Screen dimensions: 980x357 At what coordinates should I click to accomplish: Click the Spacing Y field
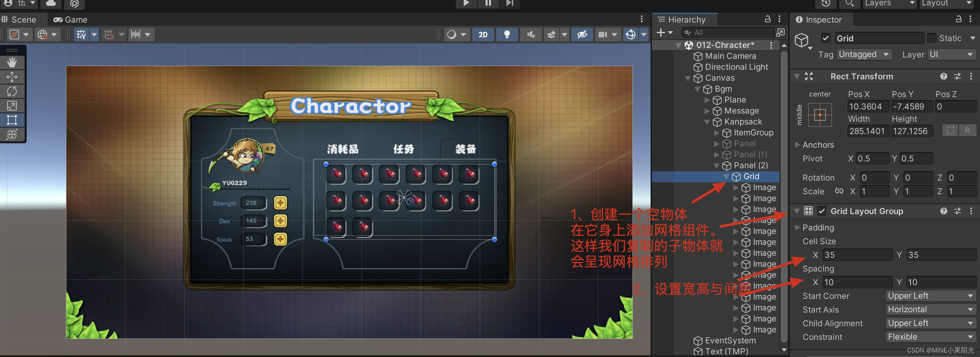[x=941, y=282]
